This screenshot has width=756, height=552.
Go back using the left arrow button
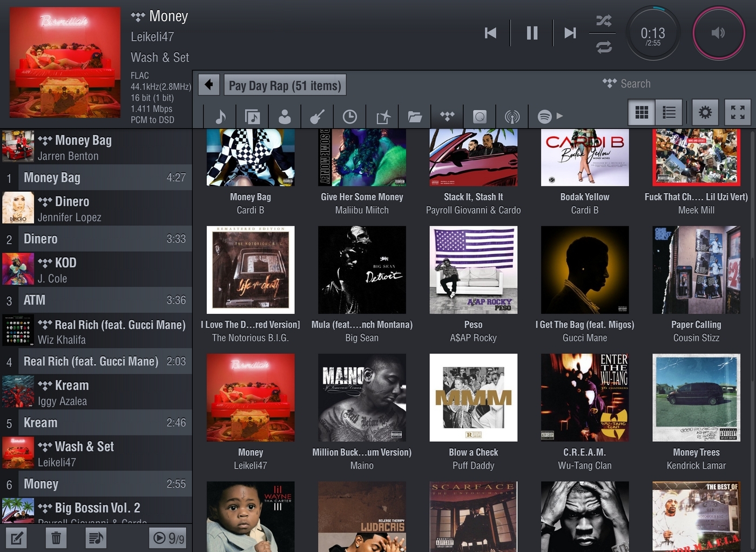click(209, 85)
